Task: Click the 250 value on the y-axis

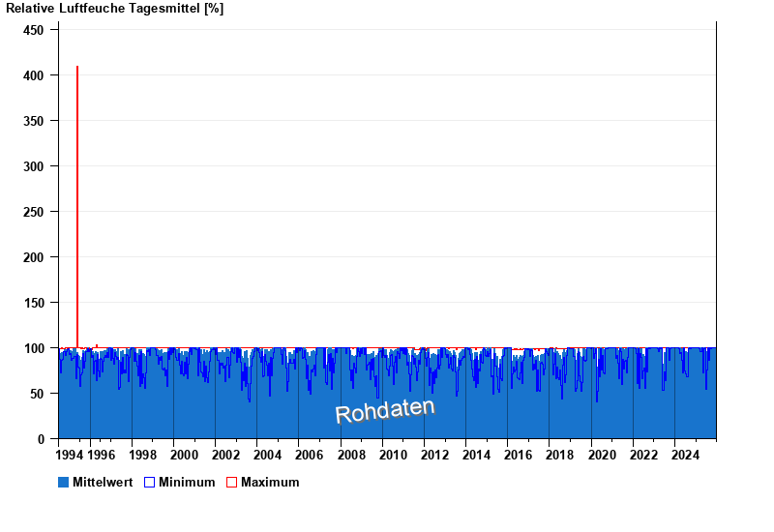Action: point(33,212)
